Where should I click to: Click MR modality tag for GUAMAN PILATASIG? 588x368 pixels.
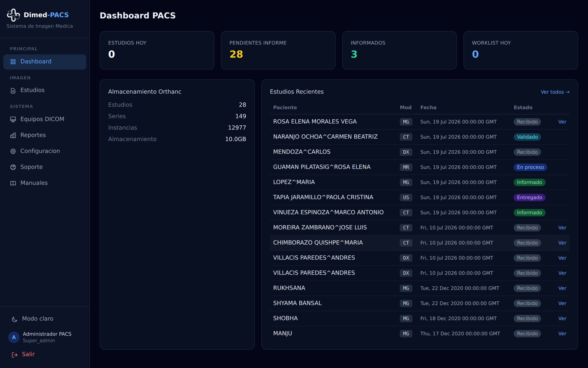406,167
